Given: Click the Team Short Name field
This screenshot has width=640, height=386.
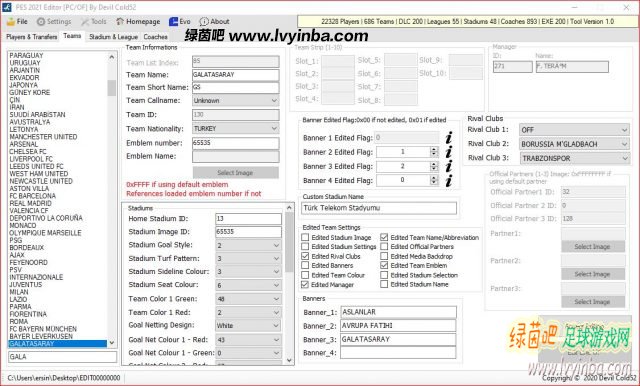Looking at the screenshot, I should (236, 87).
